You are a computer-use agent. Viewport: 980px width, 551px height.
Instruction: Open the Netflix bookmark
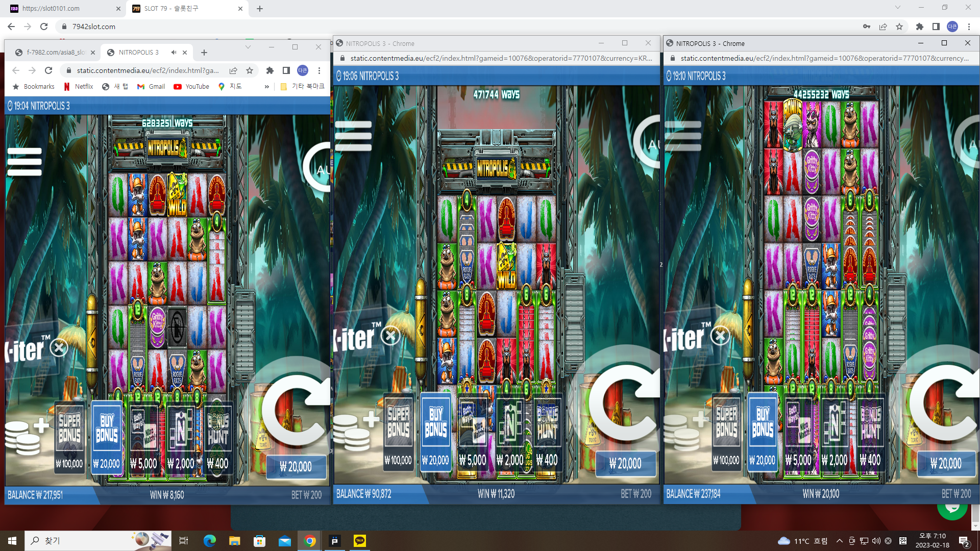tap(79, 87)
